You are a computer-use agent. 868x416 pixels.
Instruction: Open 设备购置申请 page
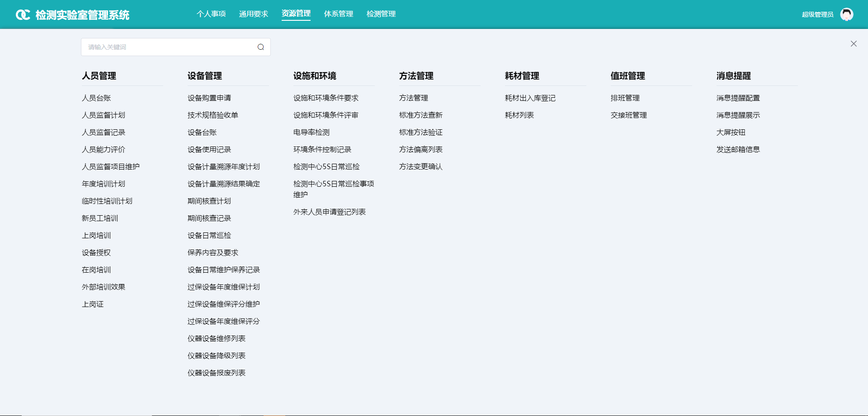click(x=209, y=98)
